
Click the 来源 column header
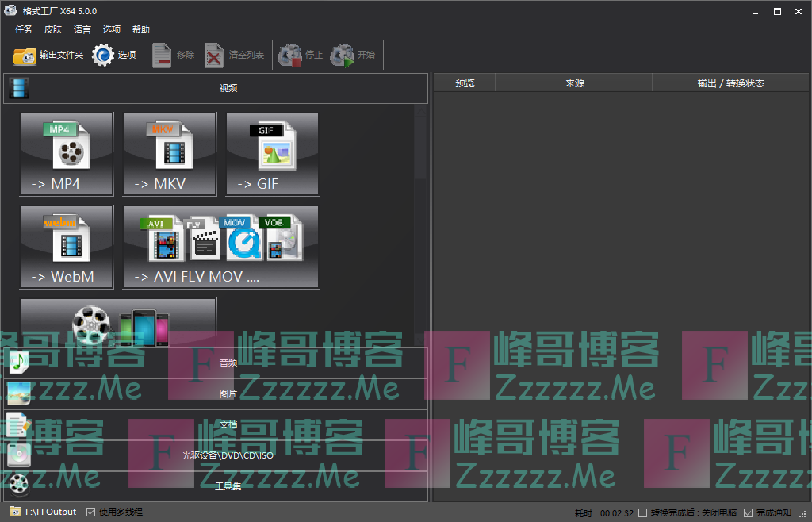[574, 83]
